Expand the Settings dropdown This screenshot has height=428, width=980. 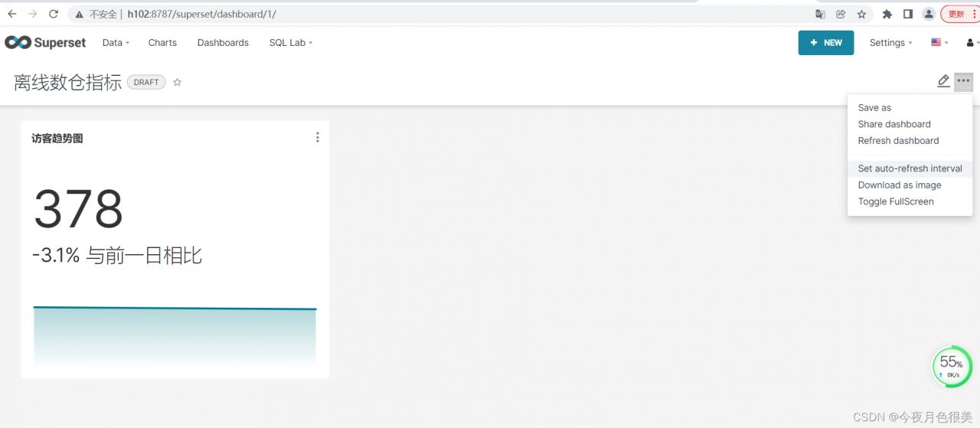891,43
